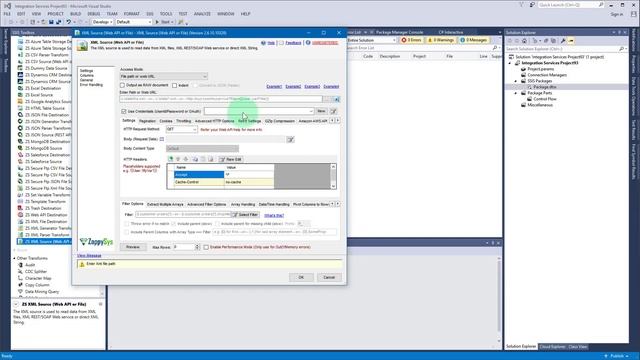Click the Undo arrow in the toolbar
Image resolution: width=640 pixels, height=360 pixels.
(x=69, y=22)
